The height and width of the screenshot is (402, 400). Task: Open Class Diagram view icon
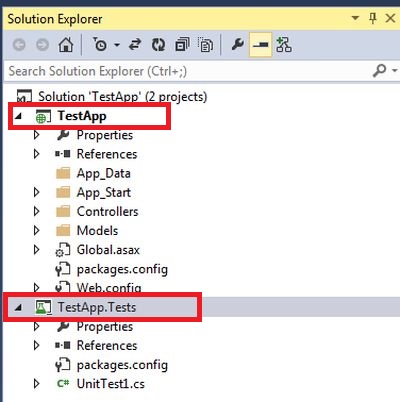click(284, 44)
